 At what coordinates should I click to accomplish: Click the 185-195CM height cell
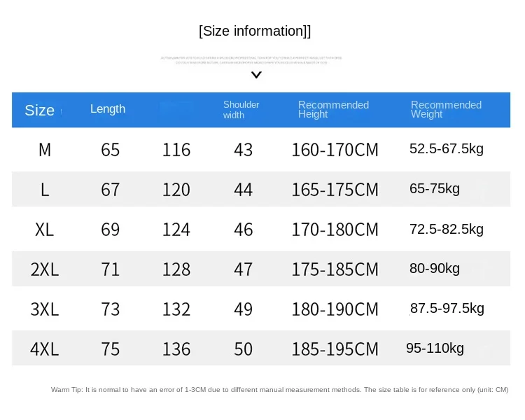click(335, 349)
